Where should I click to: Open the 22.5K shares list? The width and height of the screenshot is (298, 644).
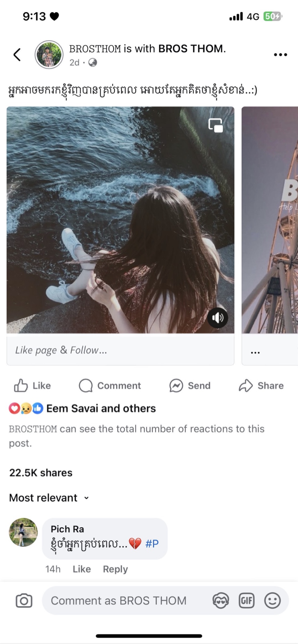[x=41, y=473]
